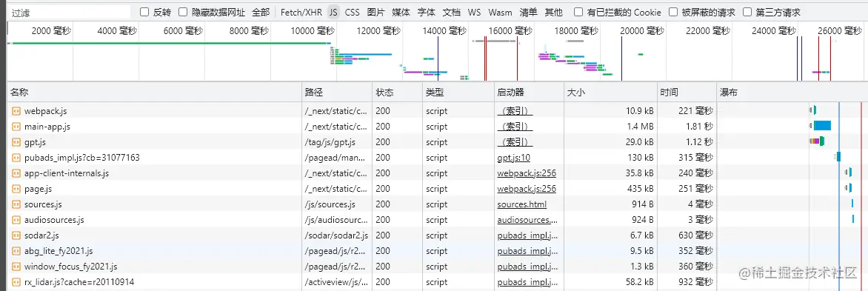The height and width of the screenshot is (291, 868).
Task: Click the main-app.js waterfall bar
Action: [x=822, y=126]
